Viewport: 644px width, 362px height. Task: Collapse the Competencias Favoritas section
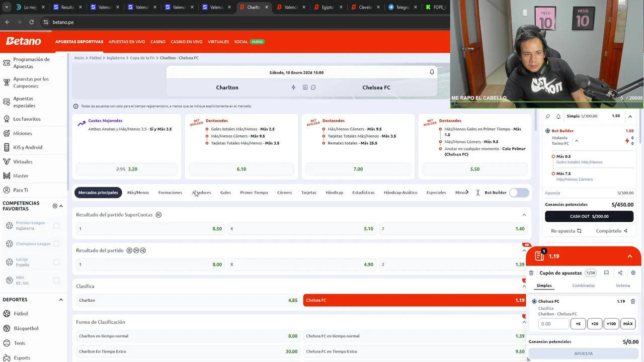pos(61,206)
